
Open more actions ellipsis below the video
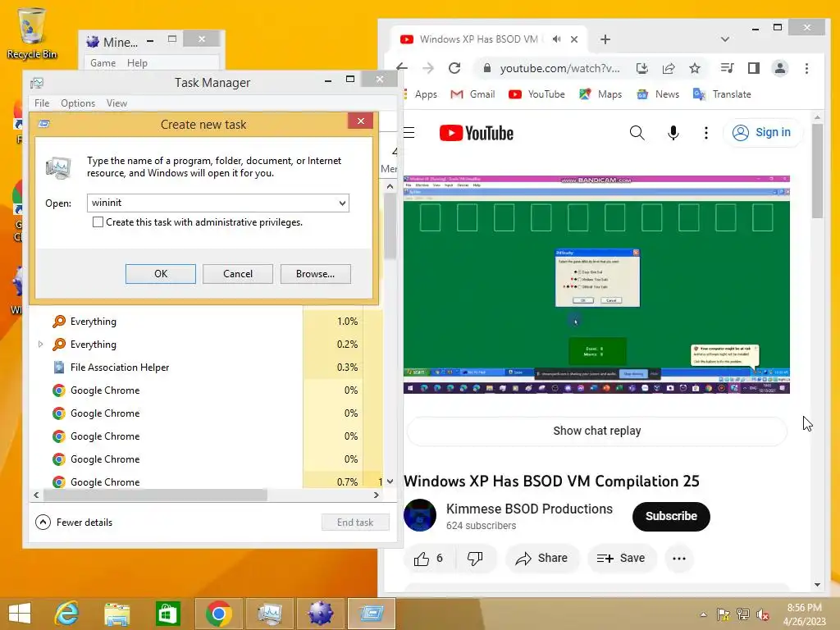[x=678, y=558]
